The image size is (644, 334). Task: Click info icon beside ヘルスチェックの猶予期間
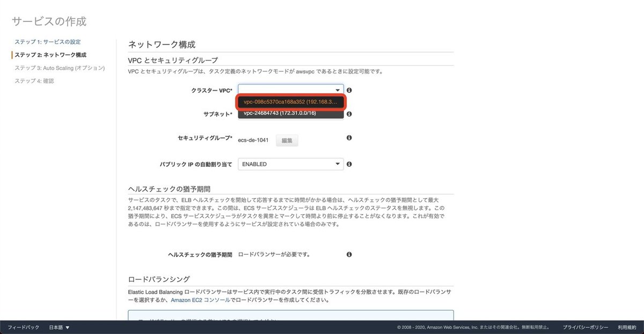pos(349,254)
